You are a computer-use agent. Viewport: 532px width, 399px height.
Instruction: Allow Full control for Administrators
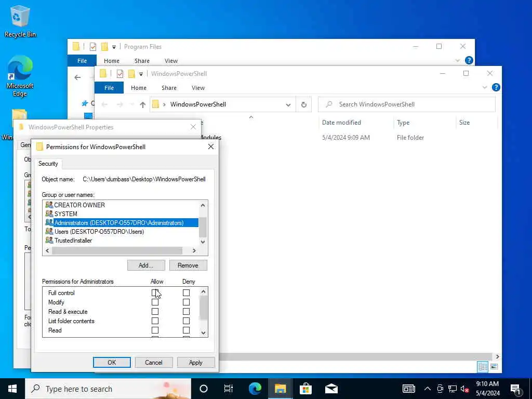click(x=155, y=292)
